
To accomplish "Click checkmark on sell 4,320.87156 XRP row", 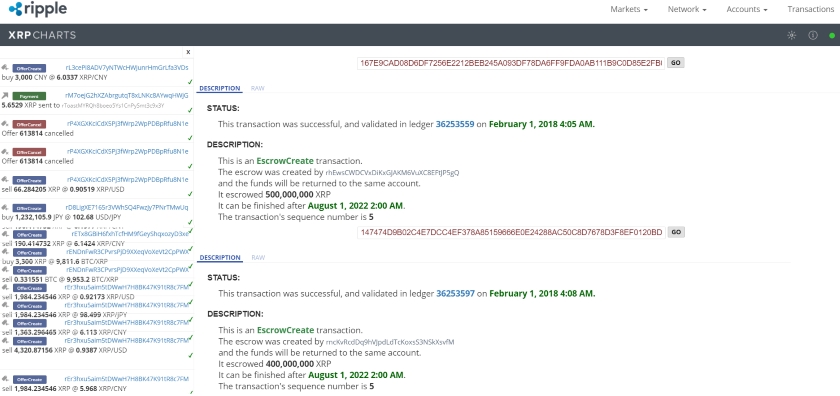I will pyautogui.click(x=190, y=355).
